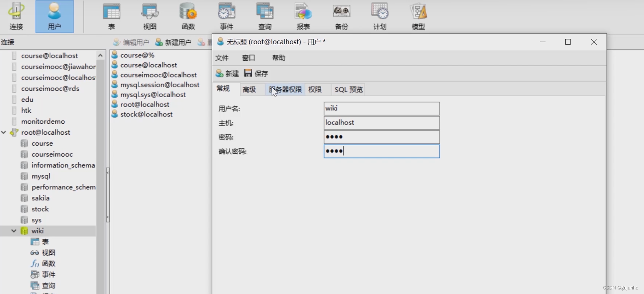Select user course@% in list
The image size is (644, 294).
pyautogui.click(x=137, y=55)
